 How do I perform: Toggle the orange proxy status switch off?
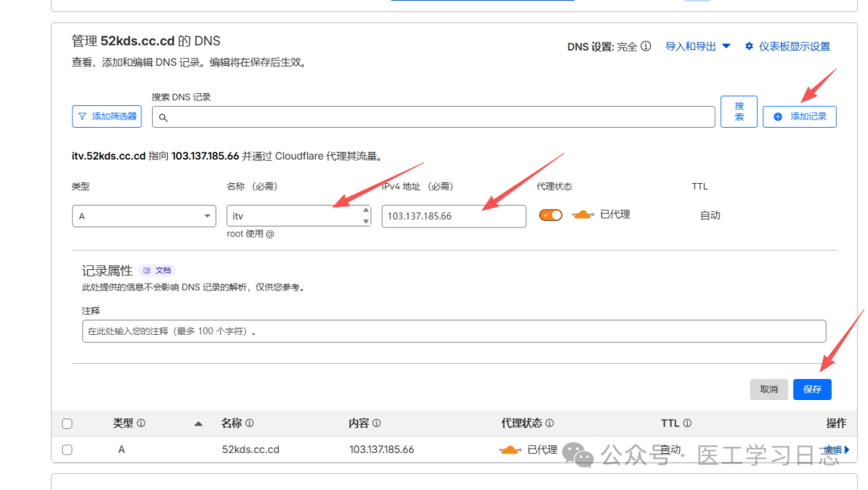click(x=551, y=215)
